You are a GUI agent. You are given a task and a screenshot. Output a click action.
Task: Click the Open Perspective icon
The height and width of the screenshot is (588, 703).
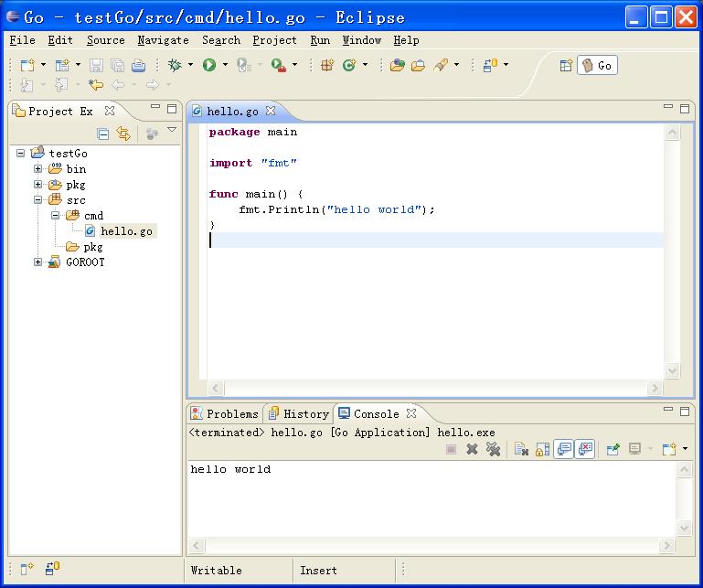click(566, 65)
